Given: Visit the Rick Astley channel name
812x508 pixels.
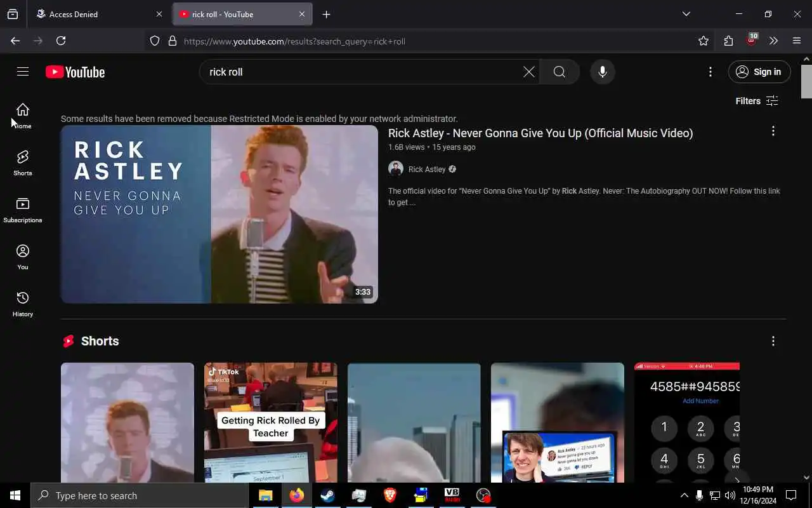Looking at the screenshot, I should pyautogui.click(x=427, y=169).
